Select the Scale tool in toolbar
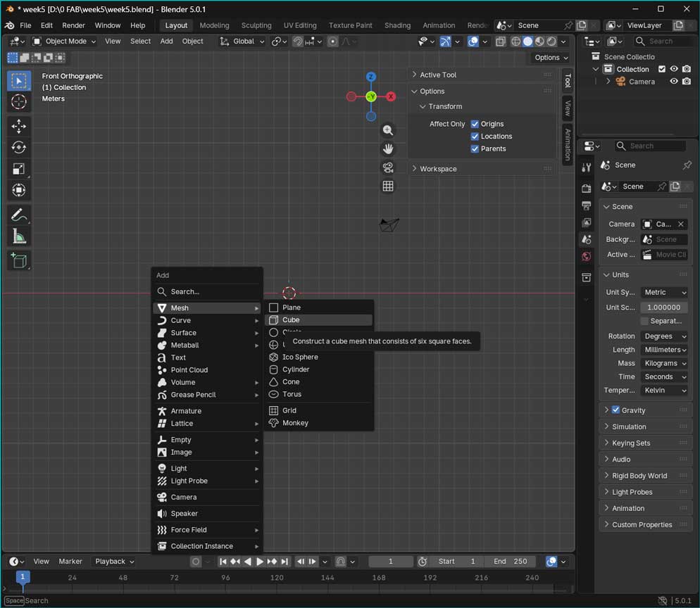The height and width of the screenshot is (608, 700). click(x=19, y=169)
